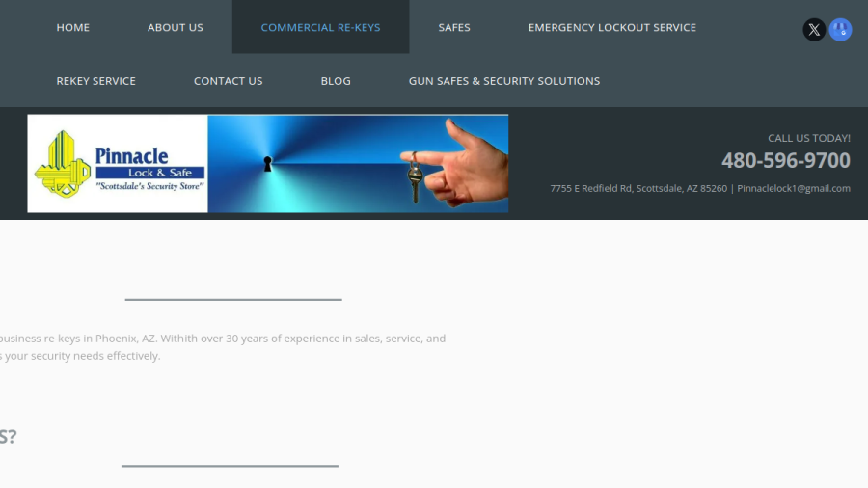Click the Pinnacle Lock & Safe logo
Image resolution: width=868 pixels, height=488 pixels.
click(118, 164)
